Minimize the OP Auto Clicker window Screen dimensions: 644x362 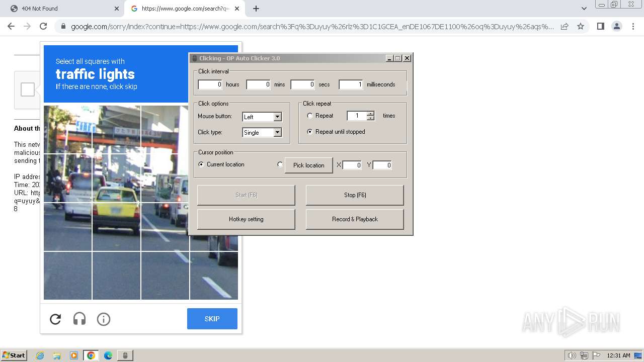click(x=389, y=58)
